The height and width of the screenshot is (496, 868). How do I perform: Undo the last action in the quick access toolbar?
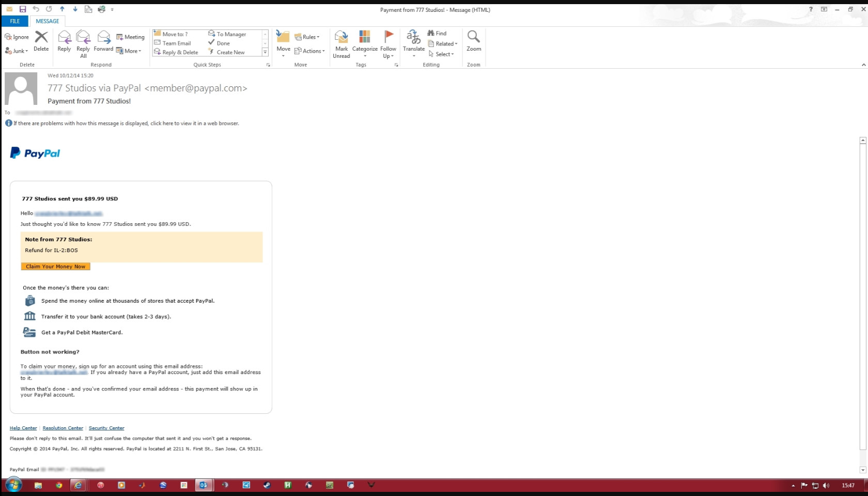tap(36, 9)
